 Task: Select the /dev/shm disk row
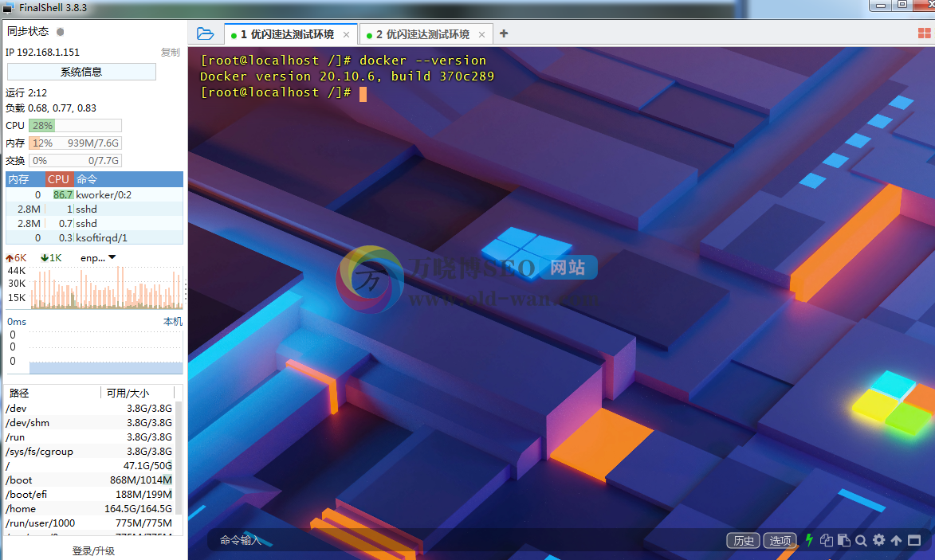pyautogui.click(x=89, y=422)
